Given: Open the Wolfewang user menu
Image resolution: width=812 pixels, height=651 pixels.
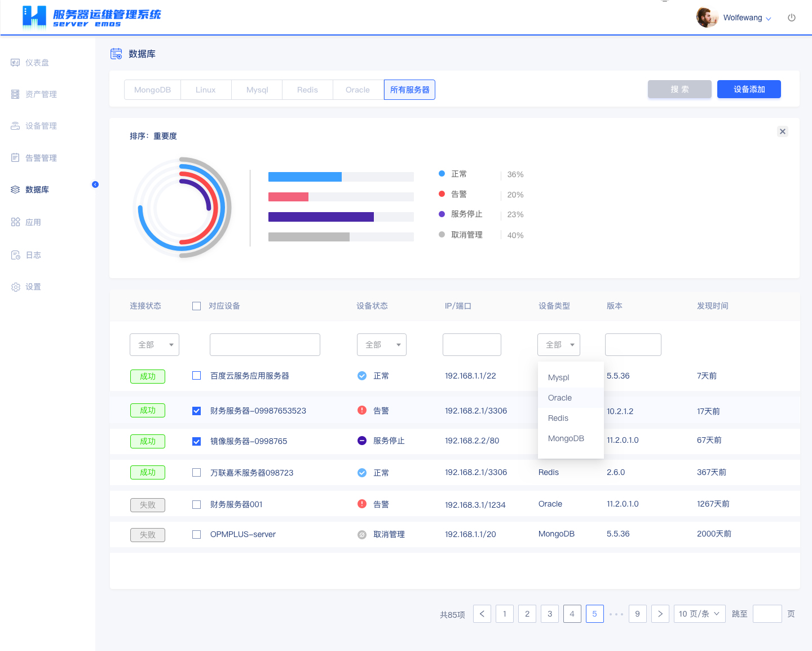Looking at the screenshot, I should (747, 17).
